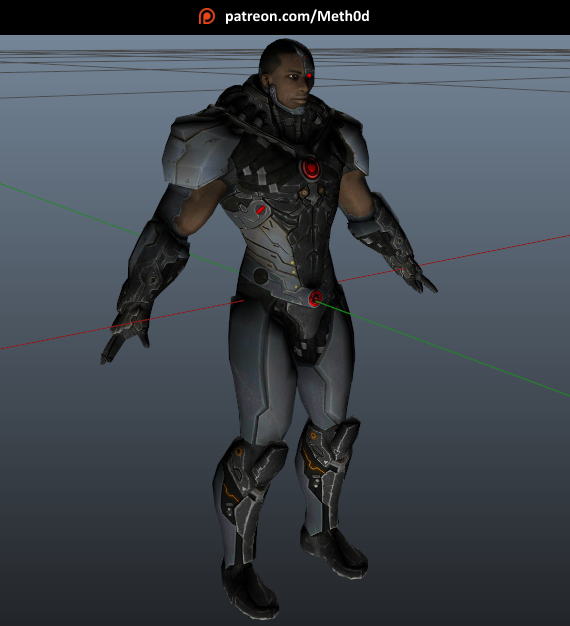Click the Patreon logo icon
Screen dimensions: 570x626
pos(207,16)
